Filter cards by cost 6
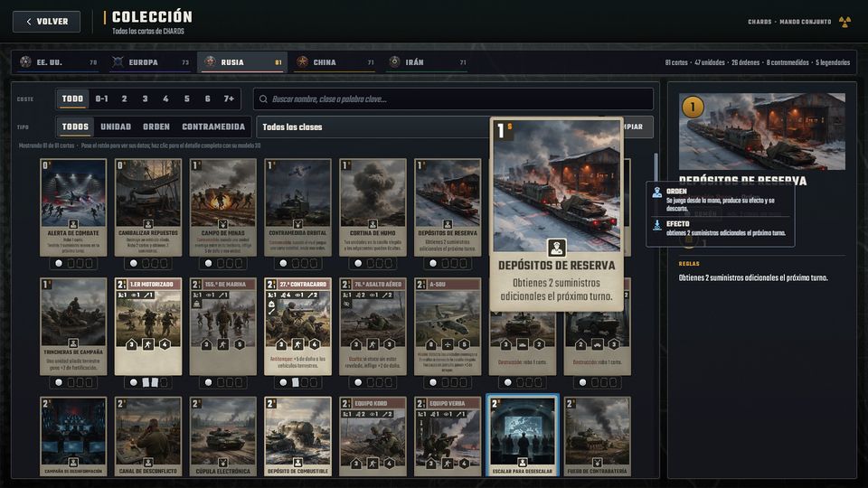Image resolution: width=868 pixels, height=488 pixels. pos(208,99)
